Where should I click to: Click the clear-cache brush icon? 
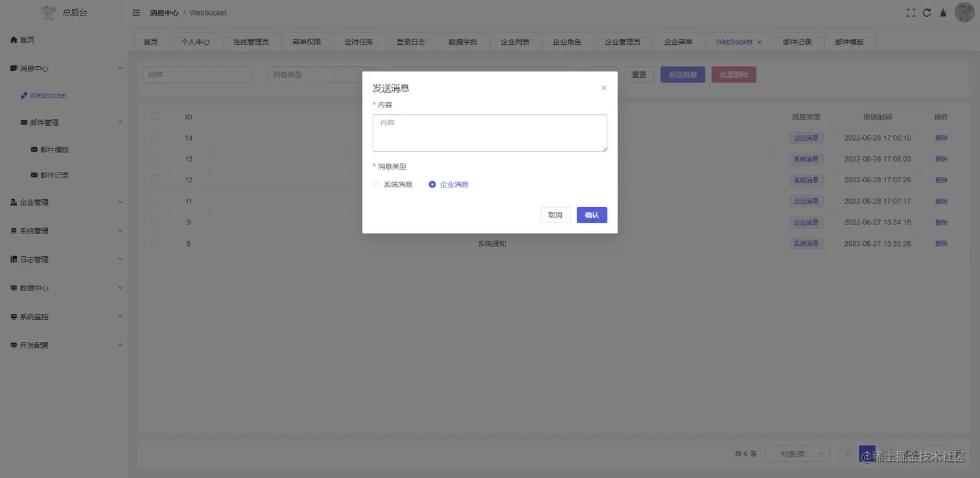[x=943, y=12]
